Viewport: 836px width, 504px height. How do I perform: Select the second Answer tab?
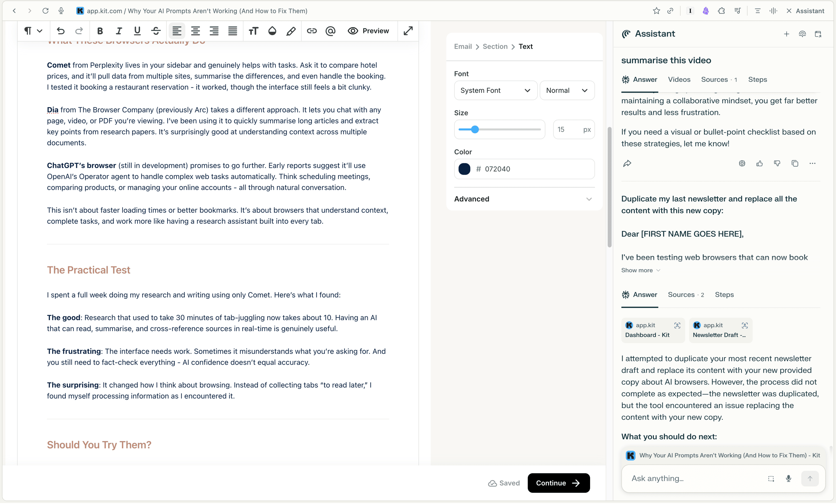click(640, 295)
